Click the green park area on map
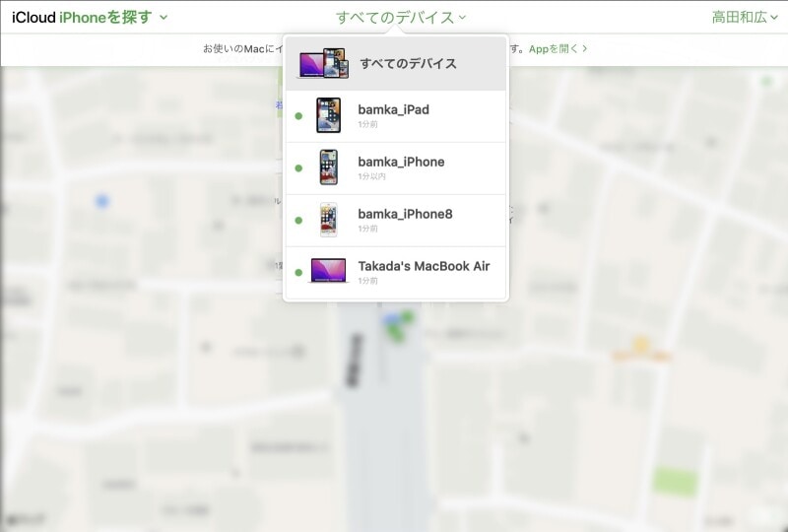The width and height of the screenshot is (788, 532). click(x=674, y=481)
